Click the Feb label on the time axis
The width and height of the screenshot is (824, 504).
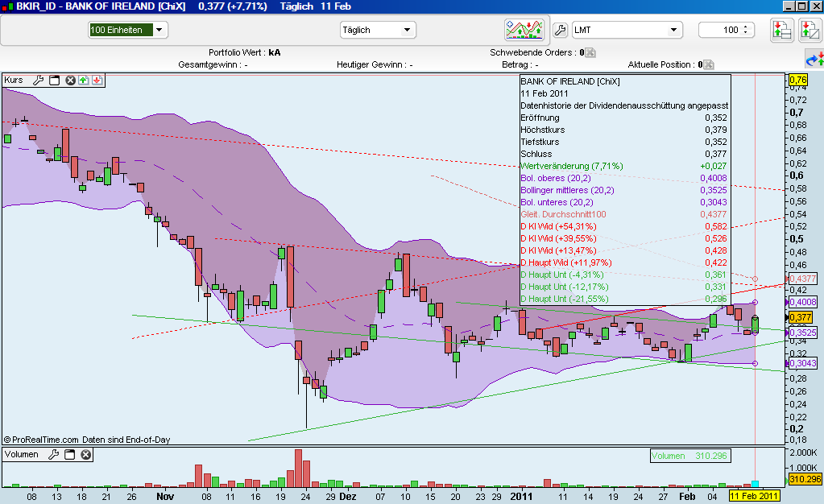(687, 497)
